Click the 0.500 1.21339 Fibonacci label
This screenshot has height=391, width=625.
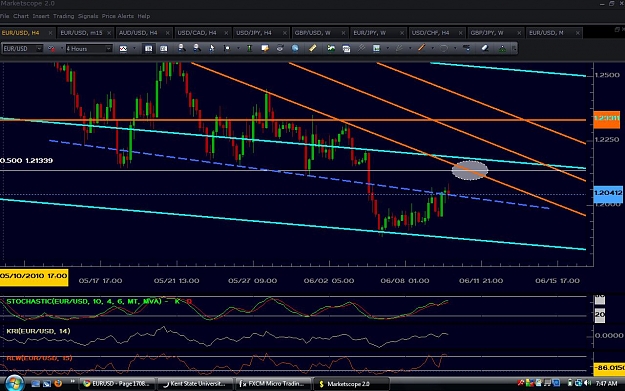pyautogui.click(x=26, y=161)
